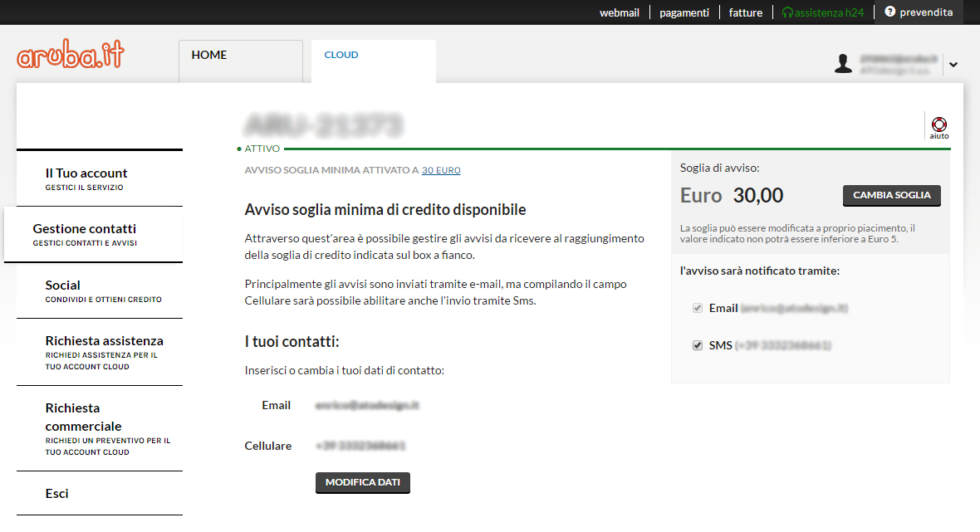
Task: Open the fatture link
Action: tap(746, 12)
